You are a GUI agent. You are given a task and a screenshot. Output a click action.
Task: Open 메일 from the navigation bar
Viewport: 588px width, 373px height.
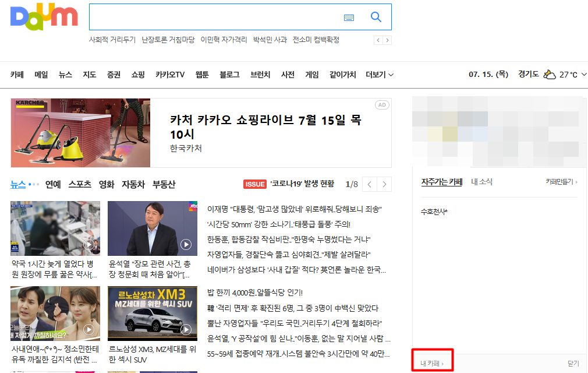click(x=41, y=75)
